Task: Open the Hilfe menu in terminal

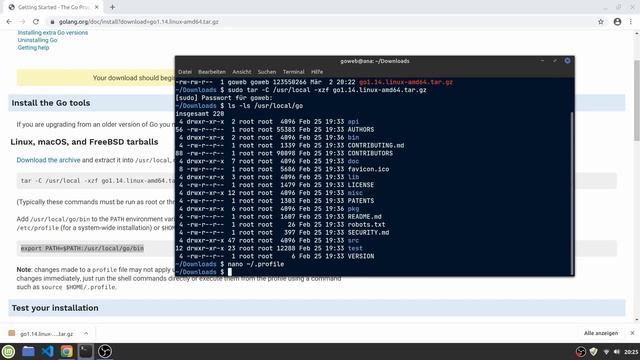Action: coord(317,72)
